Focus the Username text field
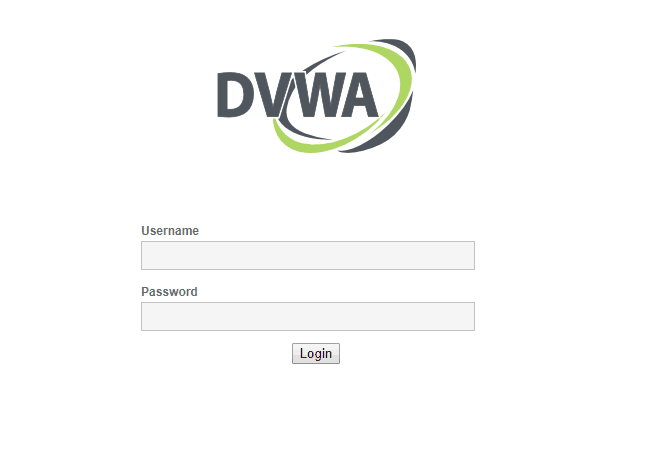This screenshot has height=476, width=650. point(308,255)
